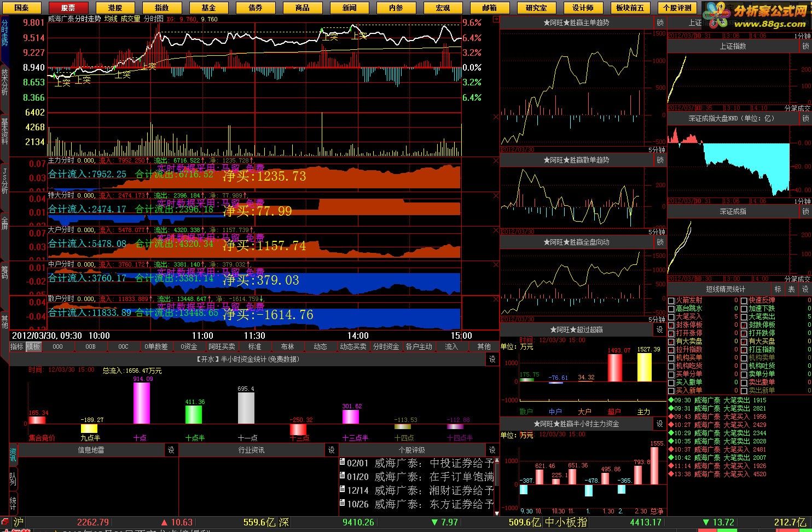Click 标 in the 短线精灵统计 header
Screen dimensions: 812x532
tap(778, 289)
